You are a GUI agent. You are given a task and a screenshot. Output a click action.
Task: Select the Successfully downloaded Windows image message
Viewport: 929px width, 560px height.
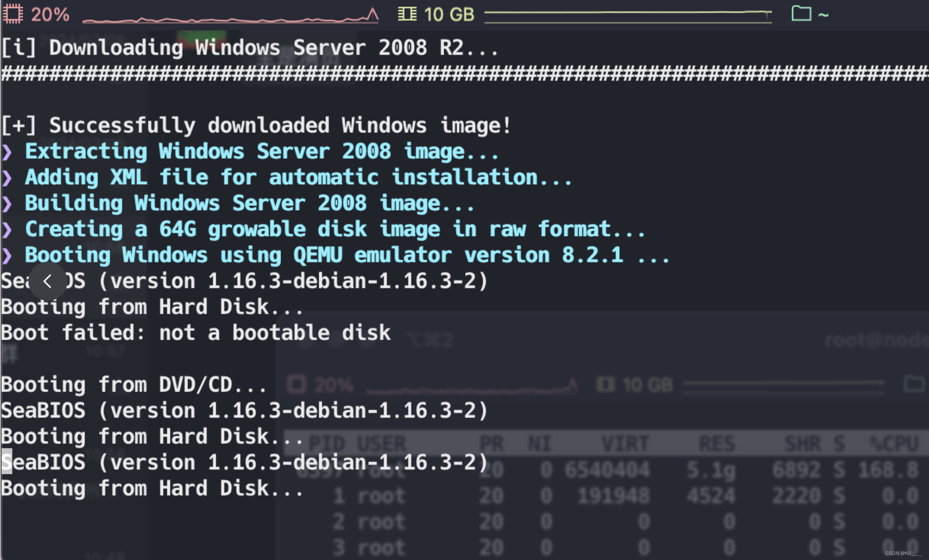click(256, 125)
